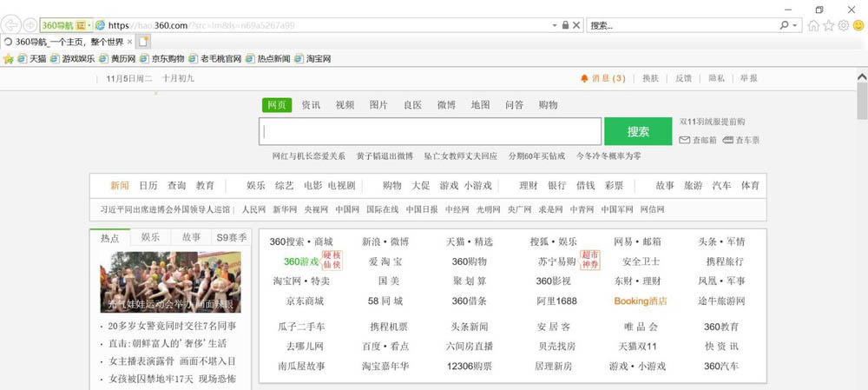Switch to S9赛季 news panel tab
Viewport: 868px width, 390px height.
232,237
